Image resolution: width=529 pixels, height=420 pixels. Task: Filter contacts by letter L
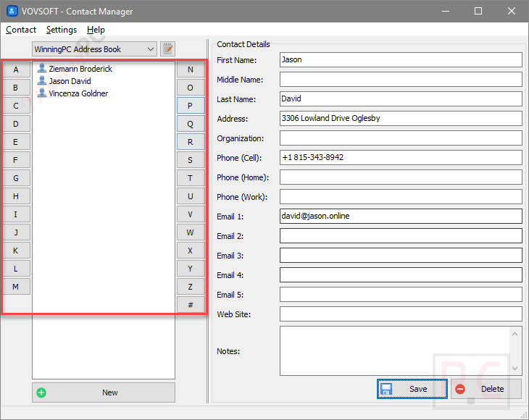click(x=16, y=269)
